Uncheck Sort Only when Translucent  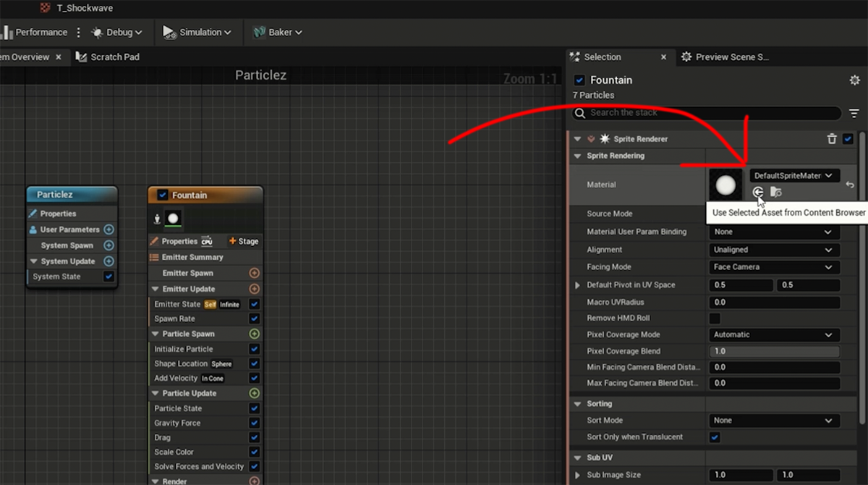click(715, 437)
